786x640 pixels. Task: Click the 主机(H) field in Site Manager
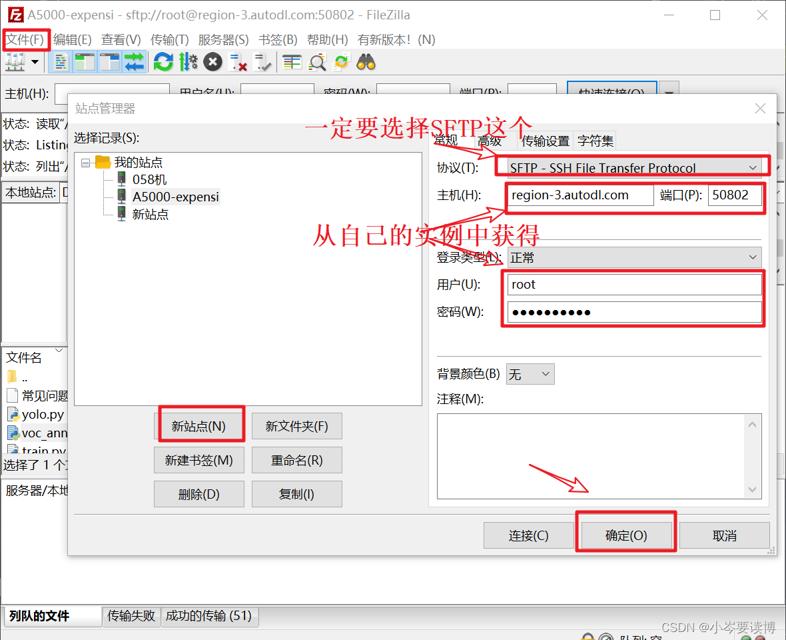(580, 195)
